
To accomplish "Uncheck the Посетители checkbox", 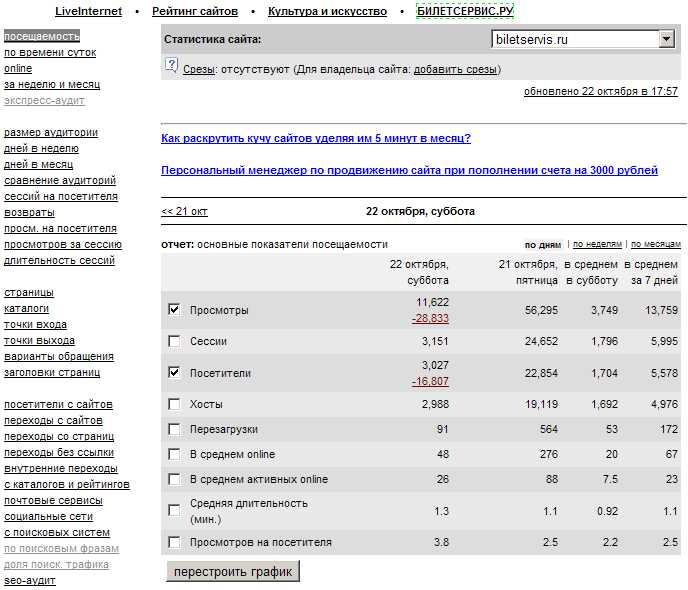I will [x=175, y=373].
